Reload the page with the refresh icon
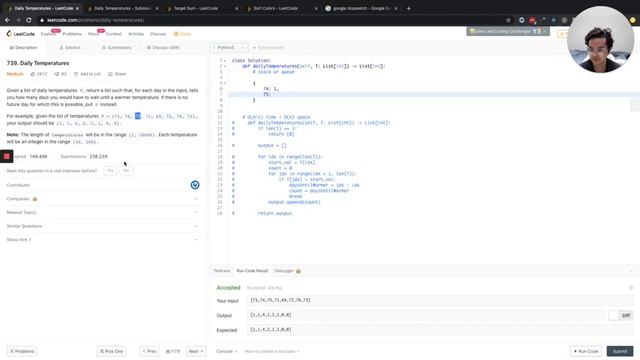 29,20
